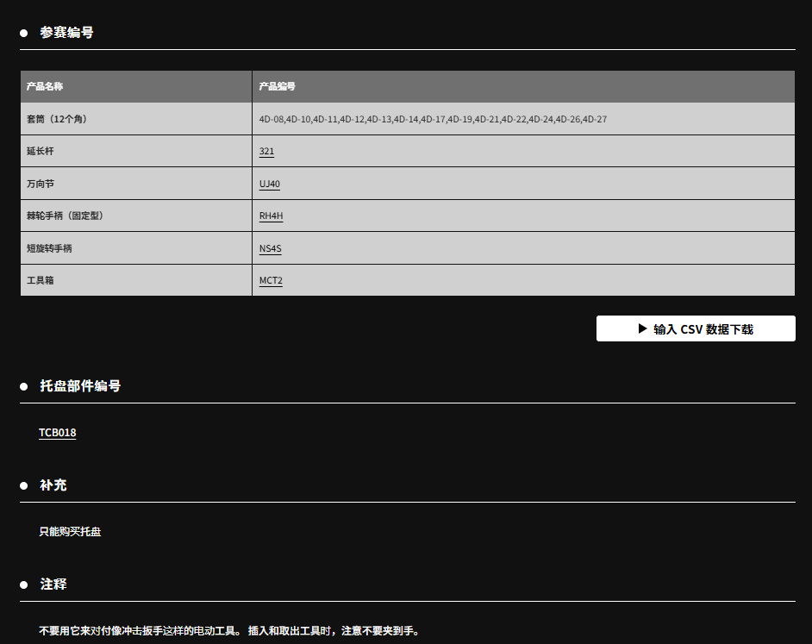
Task: Click the 产品编号 column header
Action: (x=278, y=87)
